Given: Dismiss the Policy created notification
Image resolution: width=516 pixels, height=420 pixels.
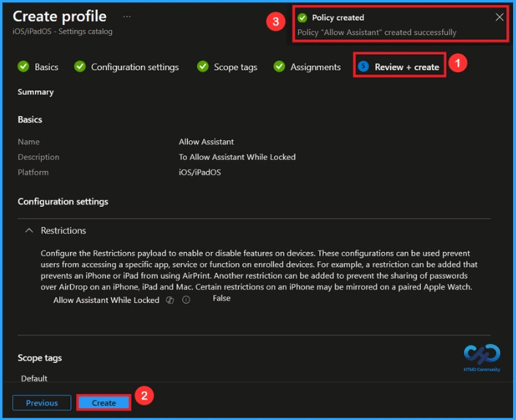Looking at the screenshot, I should [x=499, y=17].
